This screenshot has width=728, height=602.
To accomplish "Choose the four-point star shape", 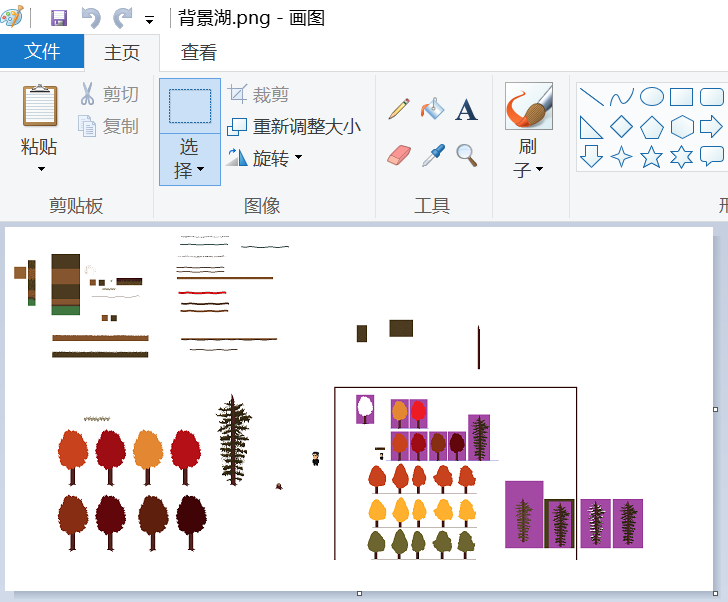I will pyautogui.click(x=622, y=156).
